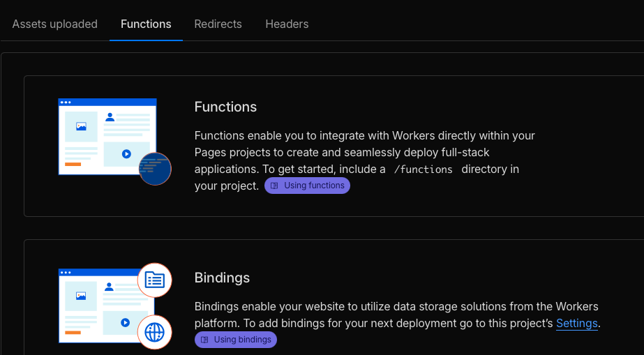Click the Bindings browser window illustration
Viewport: 644px width, 355px height.
[x=106, y=305]
